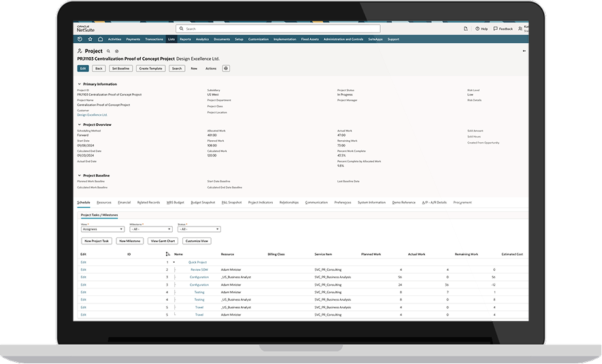Open Feedback in the header
Screen dimensions: 602x364
[503, 29]
